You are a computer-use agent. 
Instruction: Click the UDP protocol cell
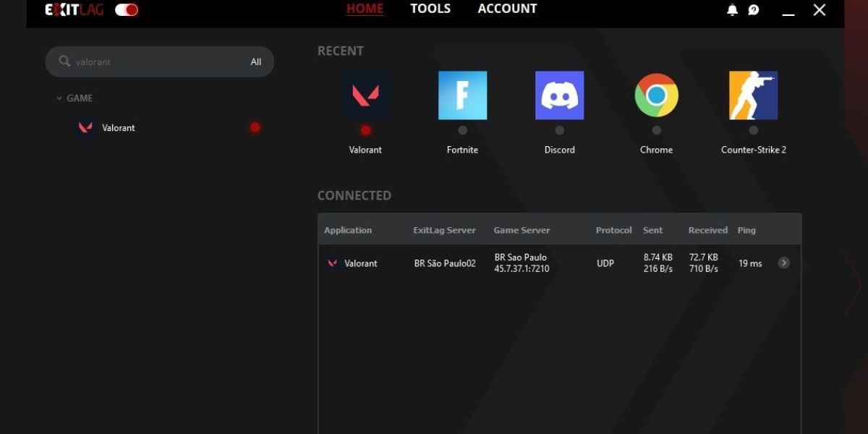(605, 263)
